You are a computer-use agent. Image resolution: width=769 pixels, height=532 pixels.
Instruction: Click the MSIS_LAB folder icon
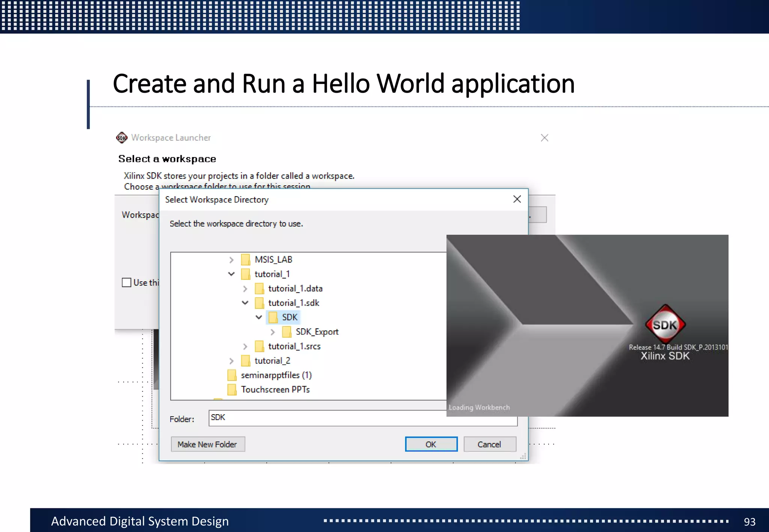(x=246, y=260)
